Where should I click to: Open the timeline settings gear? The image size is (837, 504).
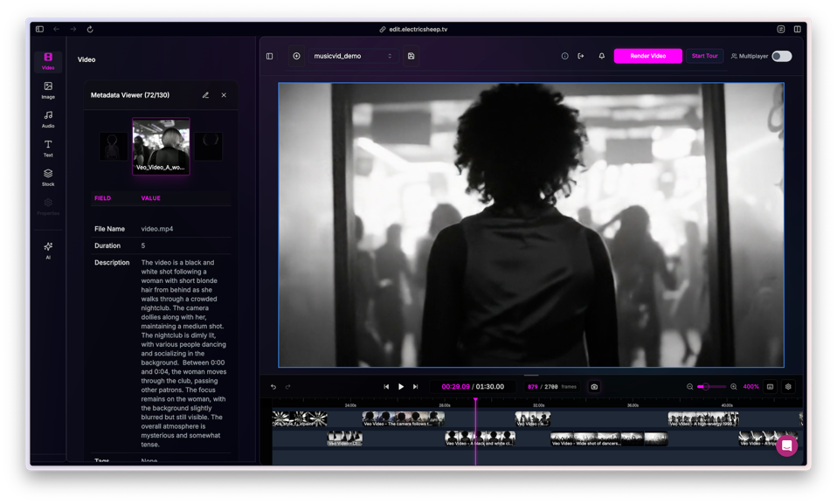point(788,387)
